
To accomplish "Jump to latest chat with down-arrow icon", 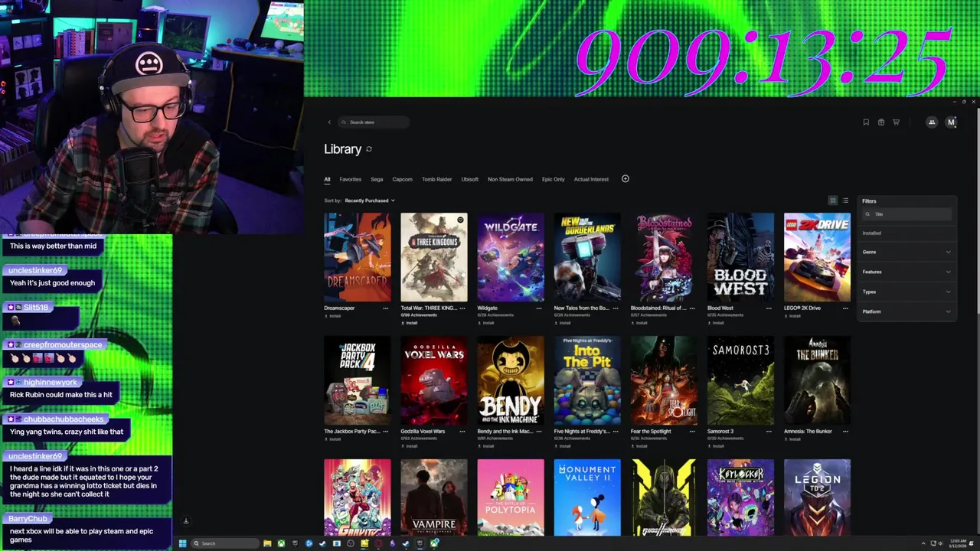I will coord(185,521).
